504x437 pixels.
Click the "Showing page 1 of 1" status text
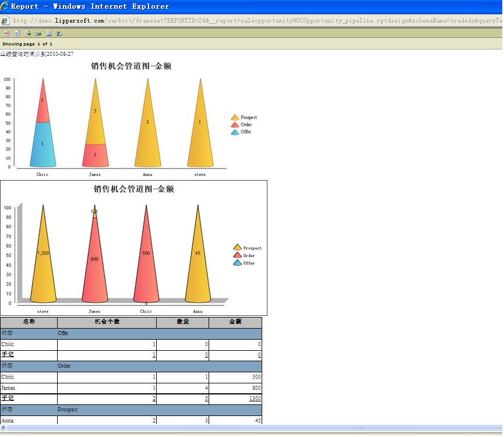(27, 44)
